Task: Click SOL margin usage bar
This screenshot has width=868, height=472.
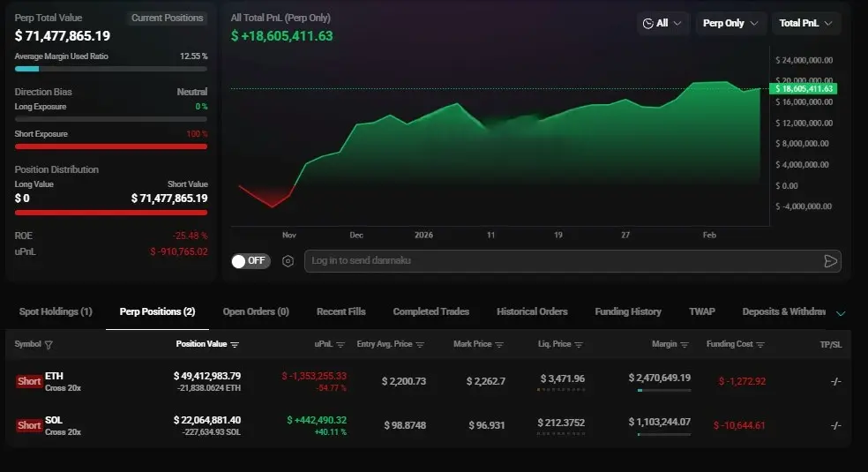Action: click(x=663, y=434)
